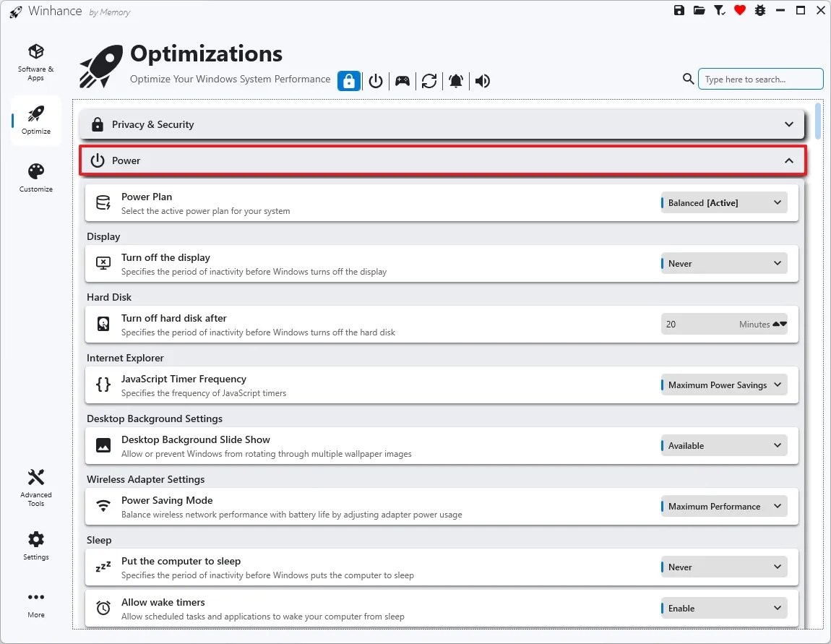Open the import configuration folder icon
The image size is (831, 644).
pos(699,11)
